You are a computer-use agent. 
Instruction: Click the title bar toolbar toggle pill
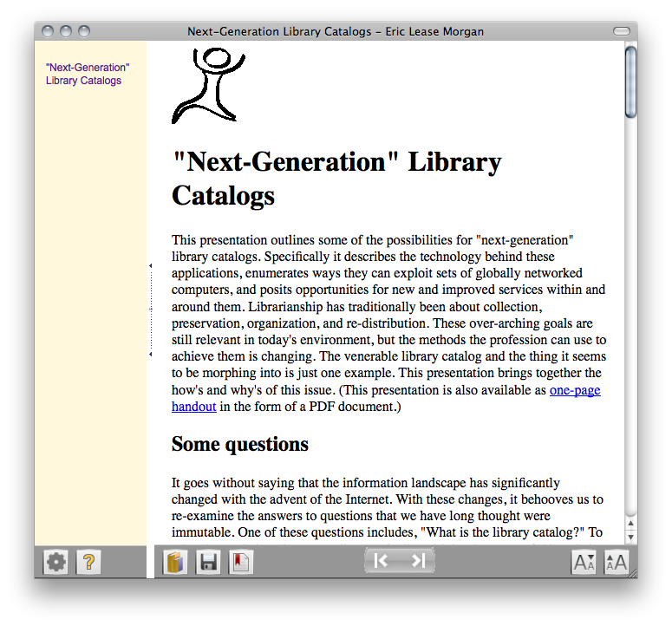point(621,31)
